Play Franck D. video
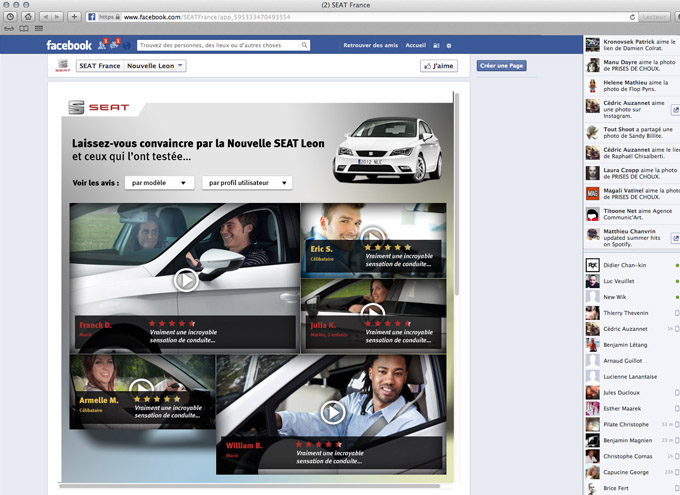Image resolution: width=680 pixels, height=495 pixels. pyautogui.click(x=186, y=280)
